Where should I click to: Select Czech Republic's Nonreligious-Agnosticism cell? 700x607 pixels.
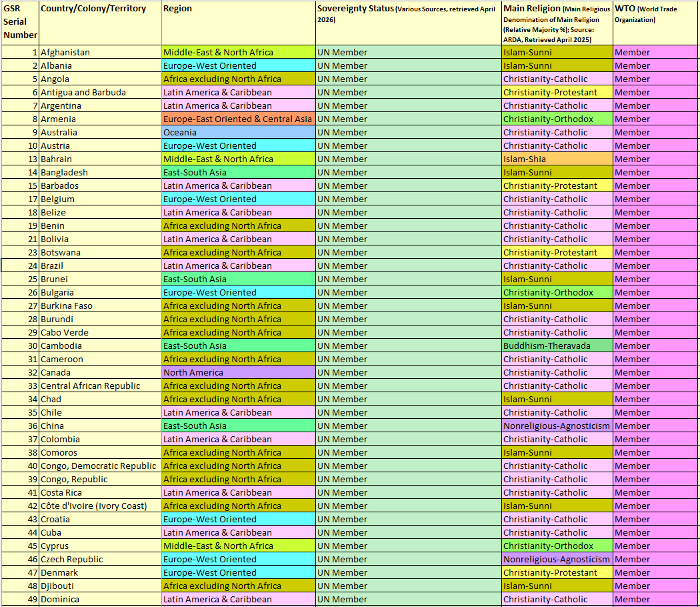pyautogui.click(x=557, y=559)
